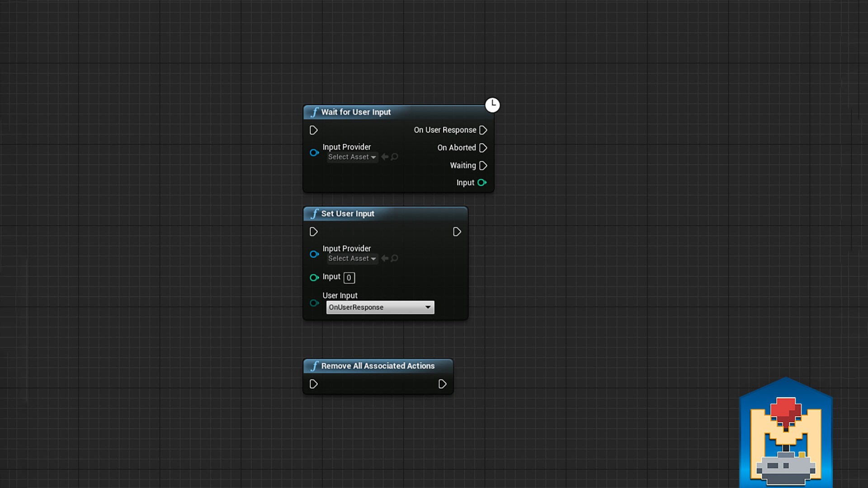Click the On User Response output pin

tap(483, 130)
